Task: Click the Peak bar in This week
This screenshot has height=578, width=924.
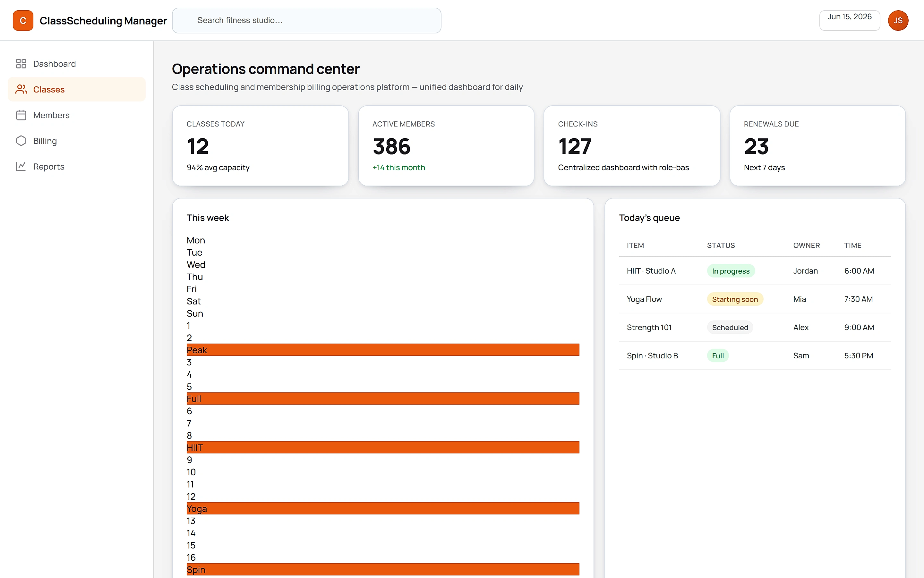Action: point(383,350)
